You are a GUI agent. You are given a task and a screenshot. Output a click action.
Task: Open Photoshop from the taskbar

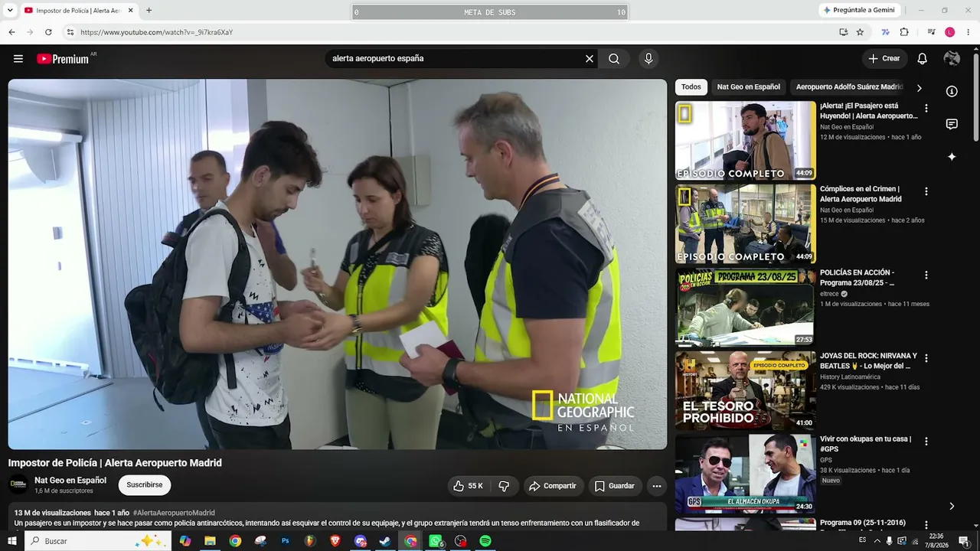click(286, 541)
